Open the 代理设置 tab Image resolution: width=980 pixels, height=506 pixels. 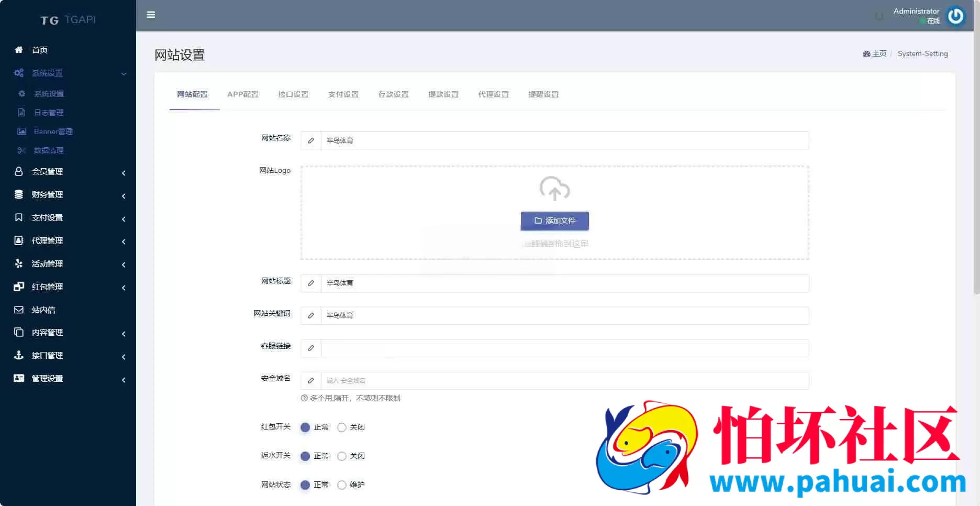[x=493, y=94]
